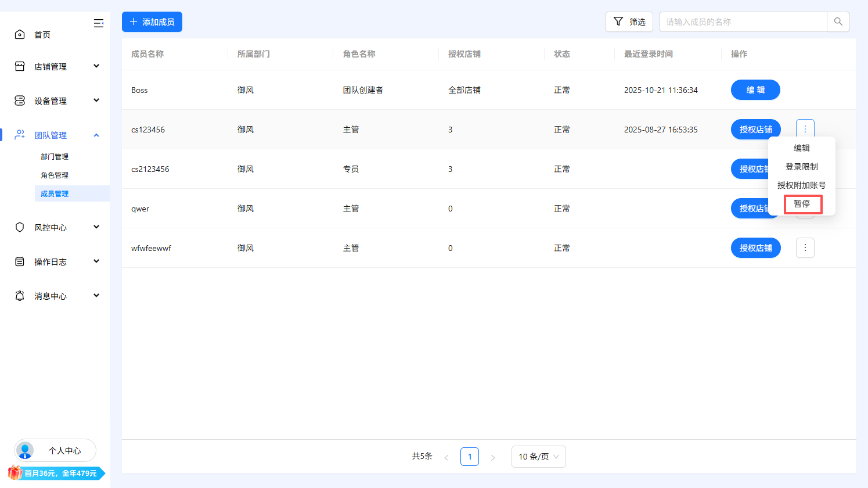This screenshot has height=488, width=868.
Task: Open 风控中心 via the shield icon
Action: [x=20, y=227]
